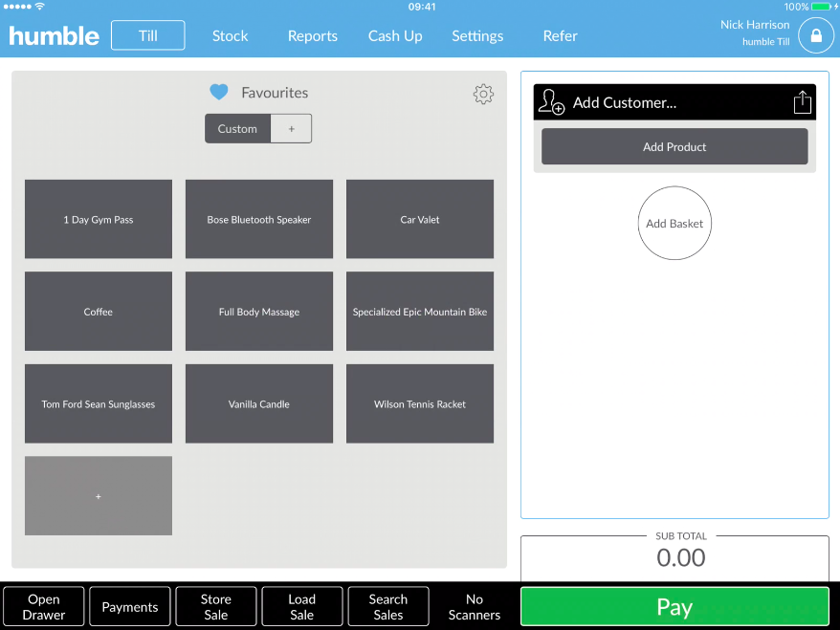Image resolution: width=840 pixels, height=630 pixels.
Task: Tap the humble logo
Action: click(x=55, y=36)
